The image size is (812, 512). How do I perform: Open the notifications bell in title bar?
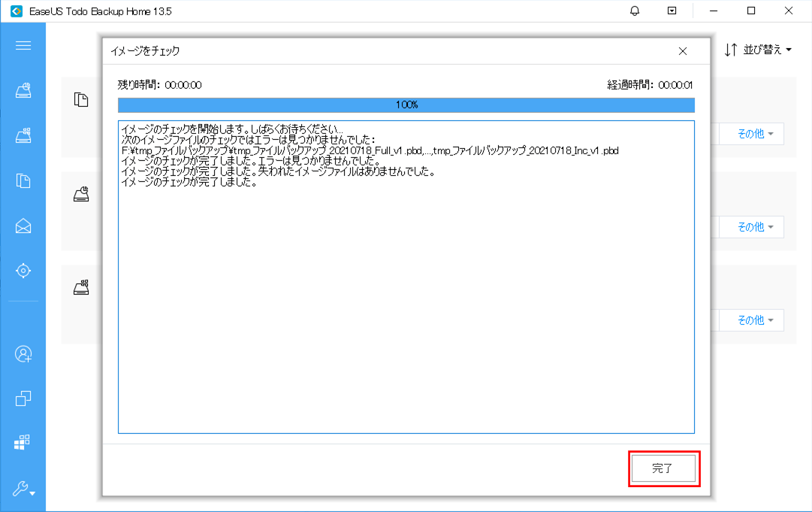(x=635, y=11)
